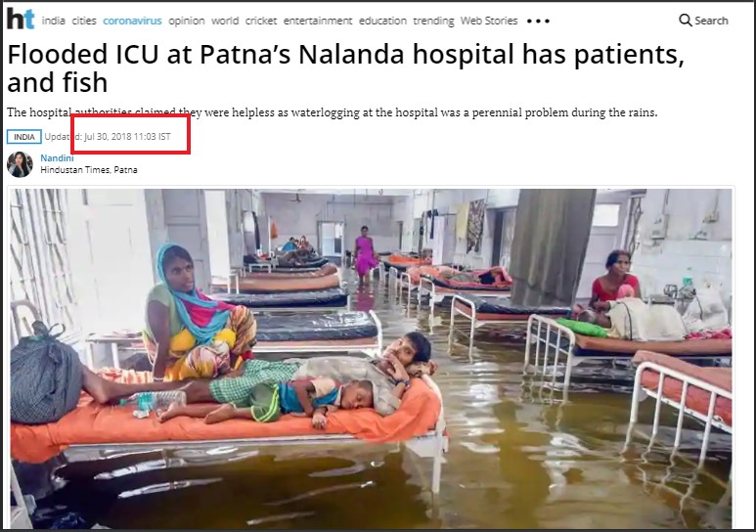
Task: Visit the trending section
Action: click(x=433, y=21)
